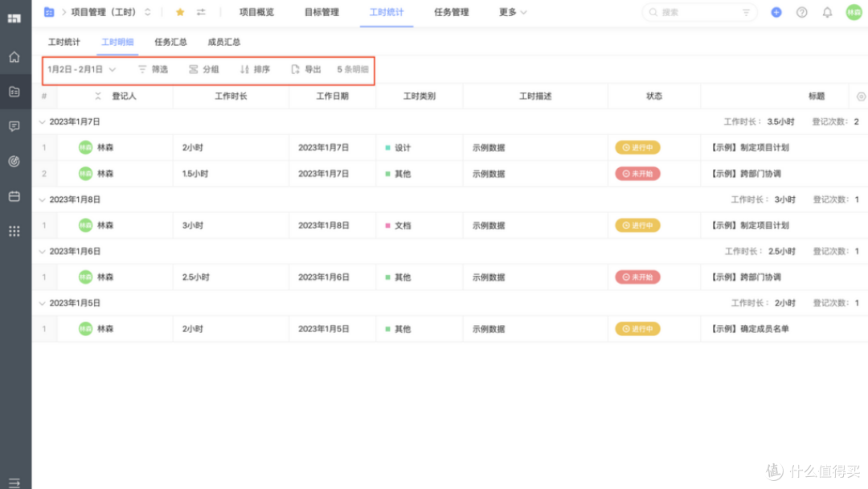The width and height of the screenshot is (868, 489).
Task: Click 未开始 status in 2023年1月6日 row
Action: [637, 277]
